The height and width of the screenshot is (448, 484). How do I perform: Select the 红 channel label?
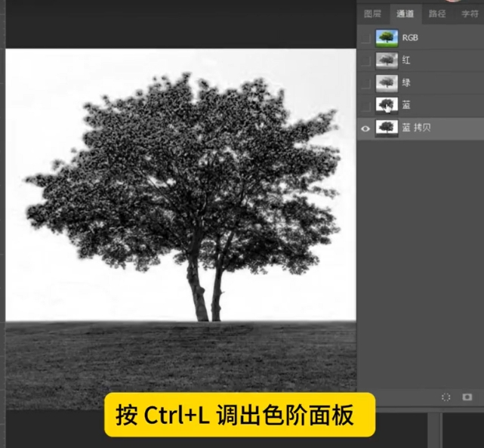406,60
